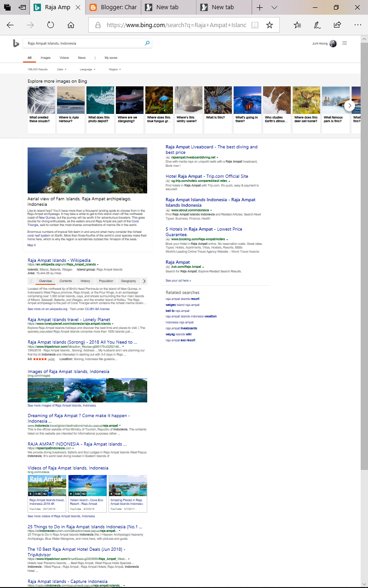Open 'Where does this deer call home?' card
Image resolution: width=368 pixels, height=588 pixels.
pyautogui.click(x=306, y=110)
